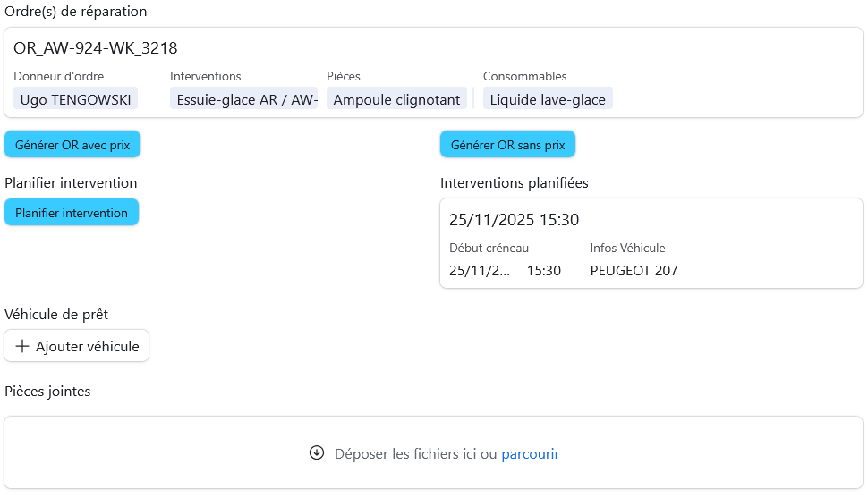
Task: Click the Pièces jointes section heading
Action: coord(47,392)
